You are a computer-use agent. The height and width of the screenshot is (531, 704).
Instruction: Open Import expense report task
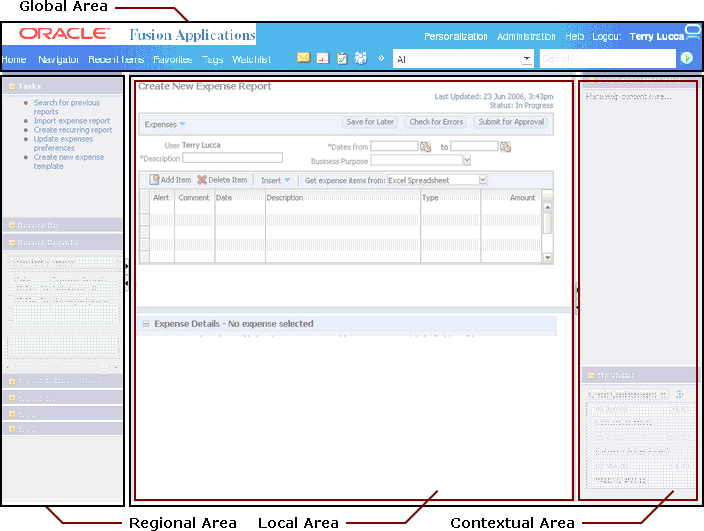tap(72, 121)
